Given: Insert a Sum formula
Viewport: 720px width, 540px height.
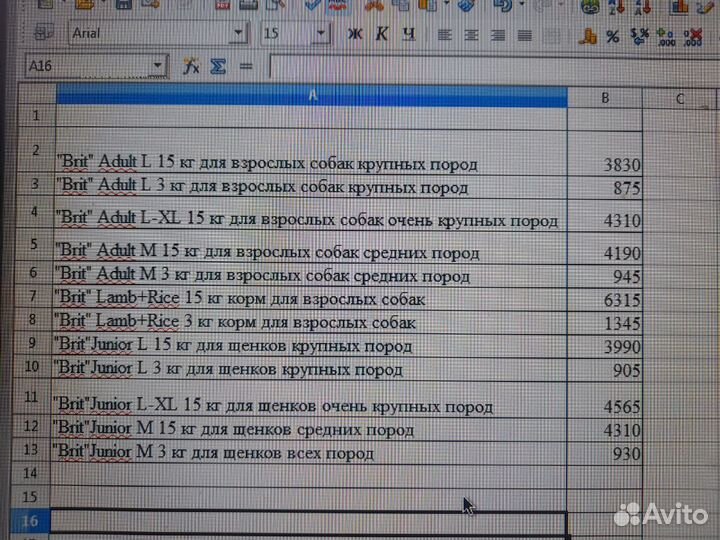Looking at the screenshot, I should 218,67.
